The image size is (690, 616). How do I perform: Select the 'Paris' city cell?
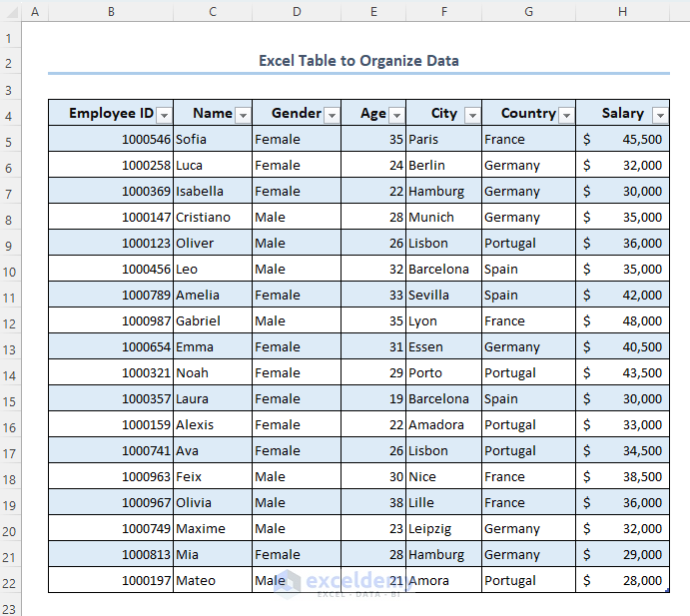pos(444,139)
